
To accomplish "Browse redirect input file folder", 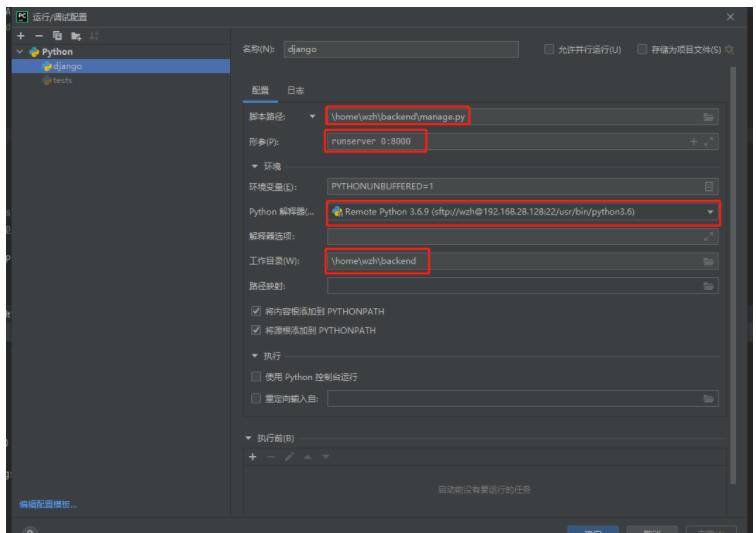I will (708, 398).
